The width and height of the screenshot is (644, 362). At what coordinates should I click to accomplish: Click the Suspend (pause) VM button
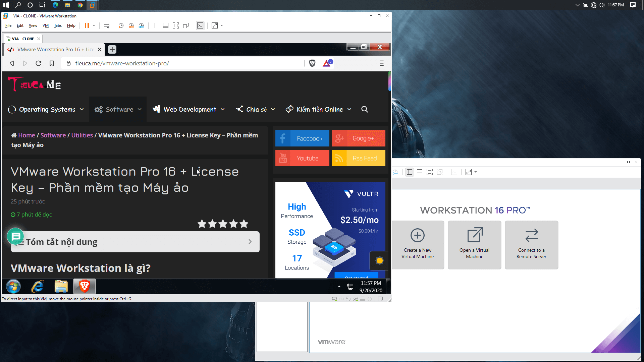click(x=87, y=25)
